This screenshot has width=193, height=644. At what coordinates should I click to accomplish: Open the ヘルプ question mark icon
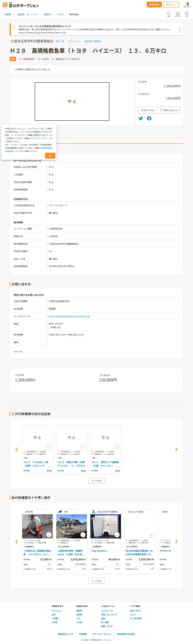[187, 14]
